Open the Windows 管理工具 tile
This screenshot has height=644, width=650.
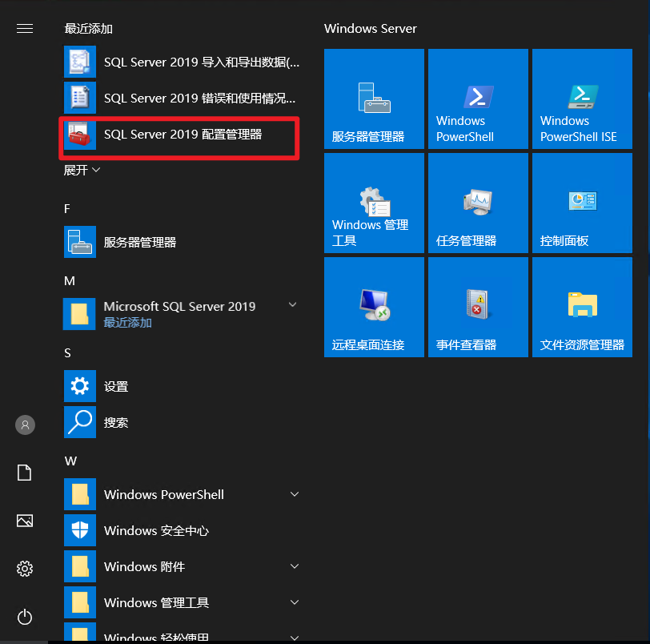[x=374, y=203]
